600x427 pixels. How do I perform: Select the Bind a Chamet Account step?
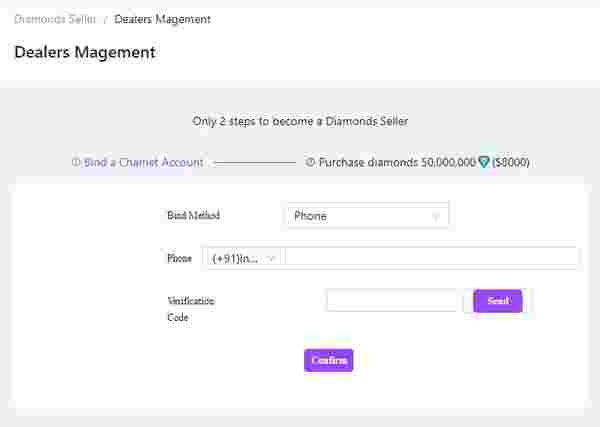(x=143, y=162)
